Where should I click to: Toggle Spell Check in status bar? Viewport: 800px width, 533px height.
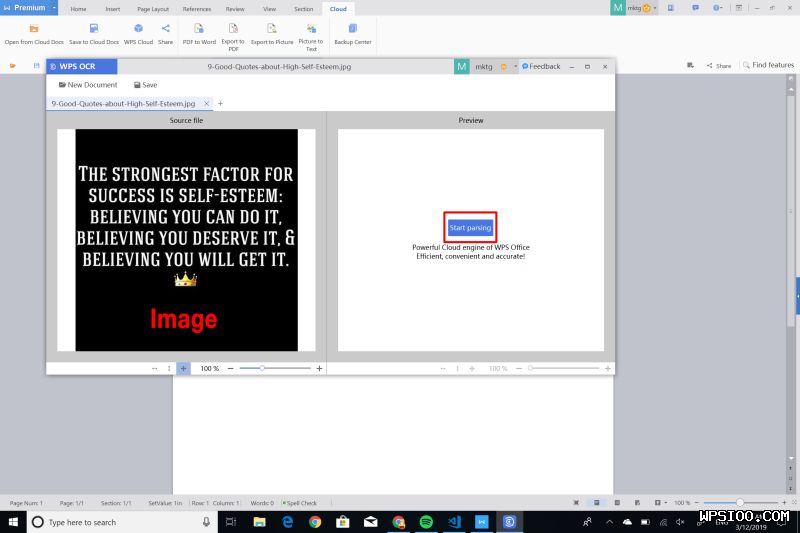point(300,503)
